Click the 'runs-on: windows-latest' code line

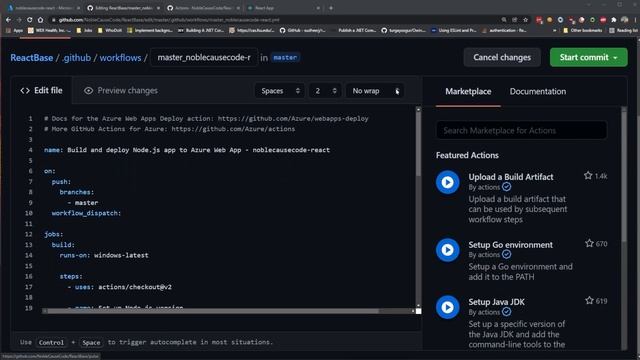coord(104,255)
